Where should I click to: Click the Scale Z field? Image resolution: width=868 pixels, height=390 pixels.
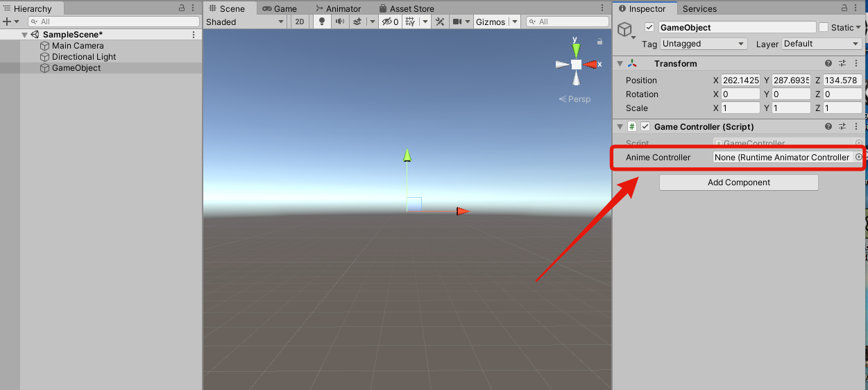click(x=842, y=108)
